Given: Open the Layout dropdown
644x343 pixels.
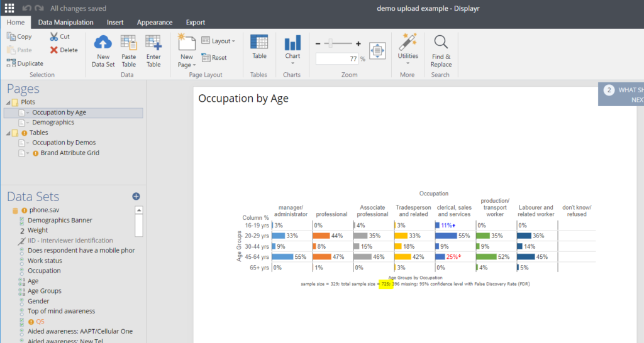Looking at the screenshot, I should pos(218,41).
